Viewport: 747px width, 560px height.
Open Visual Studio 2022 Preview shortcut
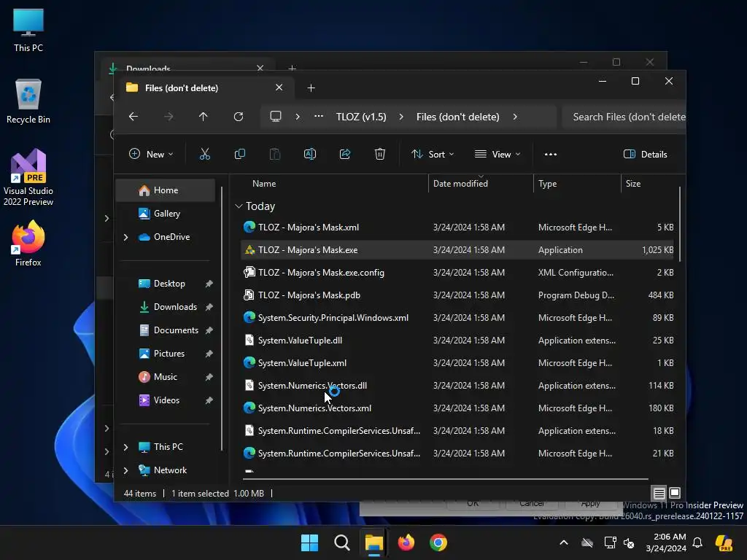click(28, 177)
